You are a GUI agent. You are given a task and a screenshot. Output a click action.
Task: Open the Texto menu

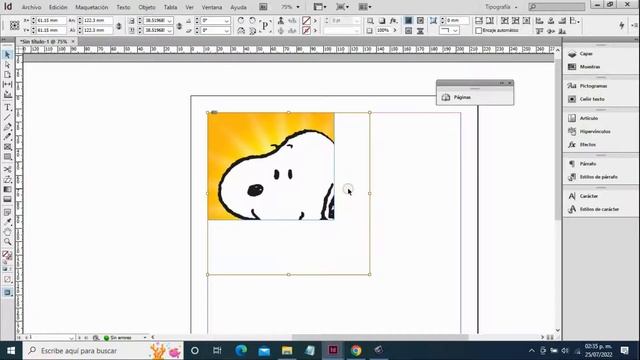(123, 7)
